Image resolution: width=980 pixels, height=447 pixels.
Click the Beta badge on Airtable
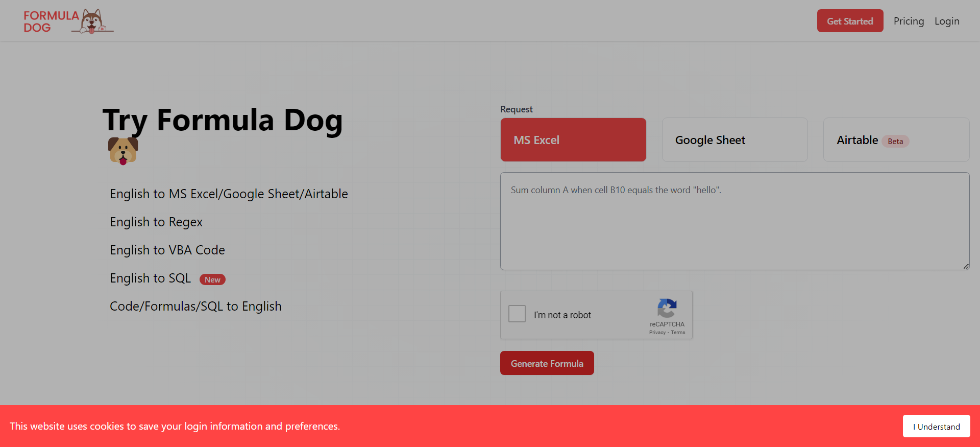895,142
